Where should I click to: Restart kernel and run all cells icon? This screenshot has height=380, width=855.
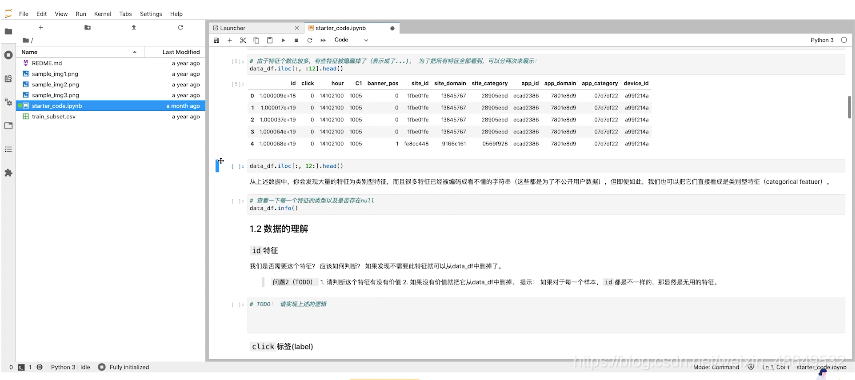click(323, 40)
